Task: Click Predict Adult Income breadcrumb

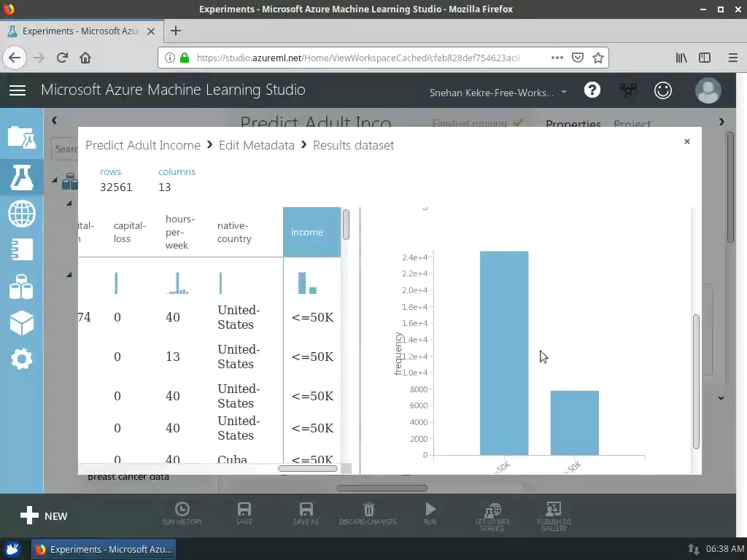Action: 143,145
